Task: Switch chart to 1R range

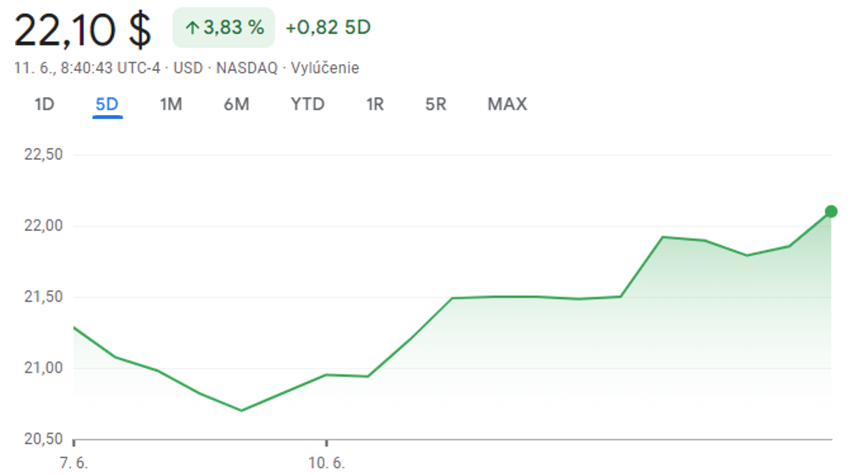Action: point(375,105)
